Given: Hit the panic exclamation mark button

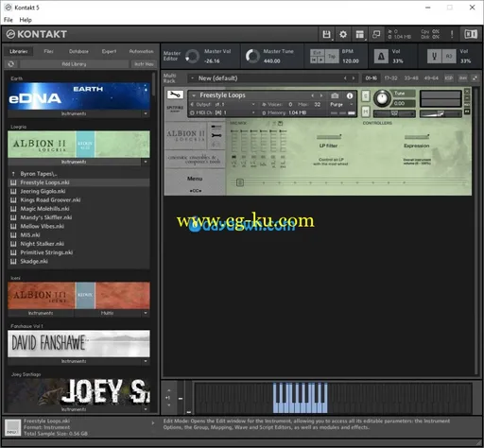Looking at the screenshot, I should point(452,34).
